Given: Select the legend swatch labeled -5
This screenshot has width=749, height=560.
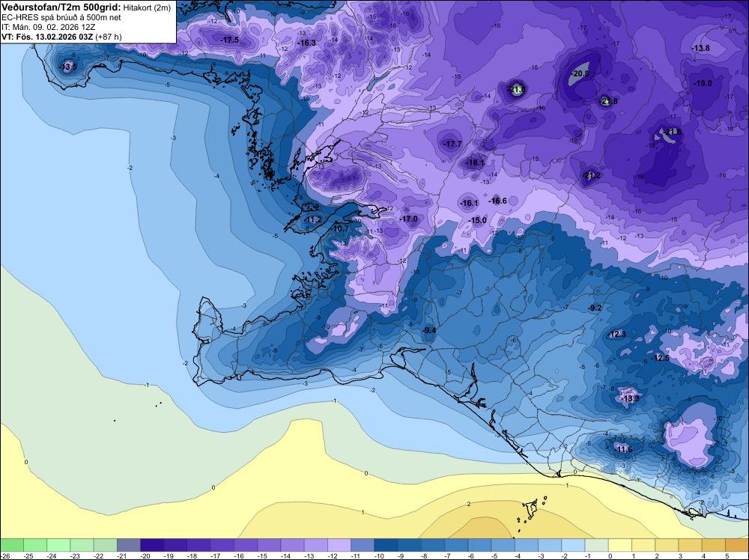Looking at the screenshot, I should tap(503, 545).
